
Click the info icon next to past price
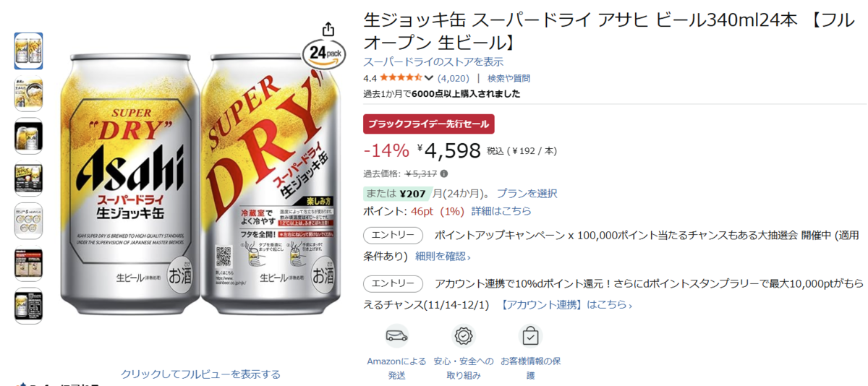tap(444, 173)
